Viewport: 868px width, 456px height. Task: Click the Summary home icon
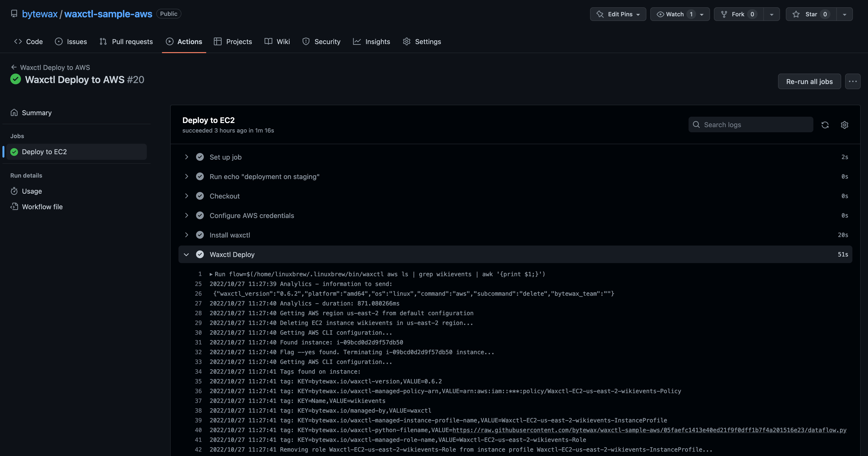14,112
